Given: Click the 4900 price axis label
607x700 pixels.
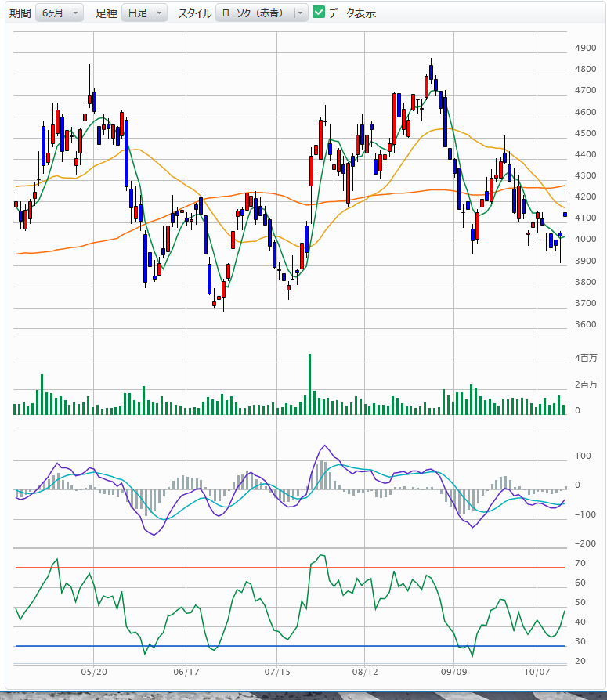Looking at the screenshot, I should point(585,48).
